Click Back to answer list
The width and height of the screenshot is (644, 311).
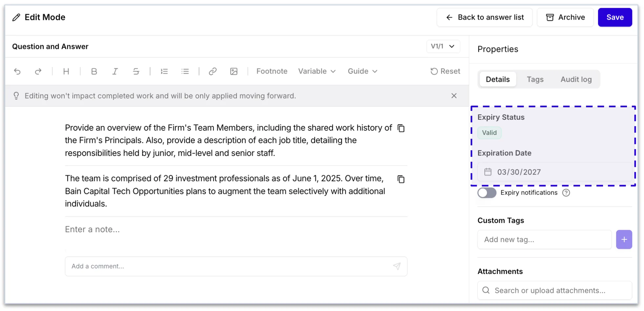[485, 17]
